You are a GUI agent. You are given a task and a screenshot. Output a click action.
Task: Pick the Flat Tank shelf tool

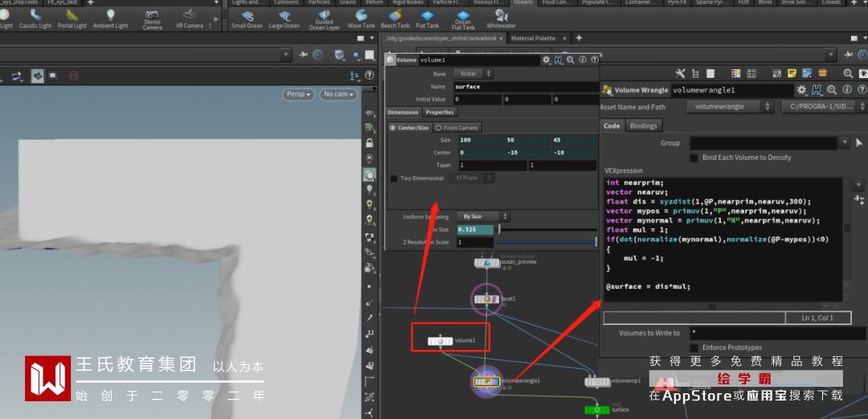428,19
